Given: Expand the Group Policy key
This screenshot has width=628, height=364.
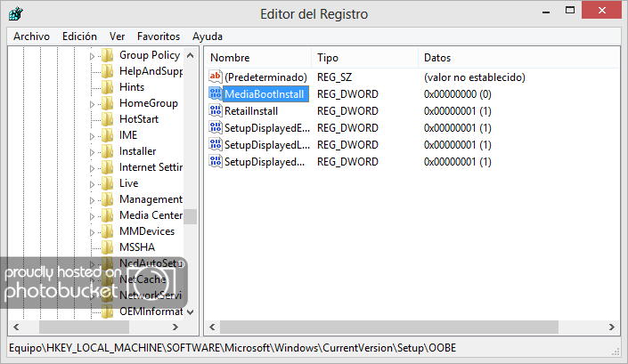Looking at the screenshot, I should tap(92, 56).
